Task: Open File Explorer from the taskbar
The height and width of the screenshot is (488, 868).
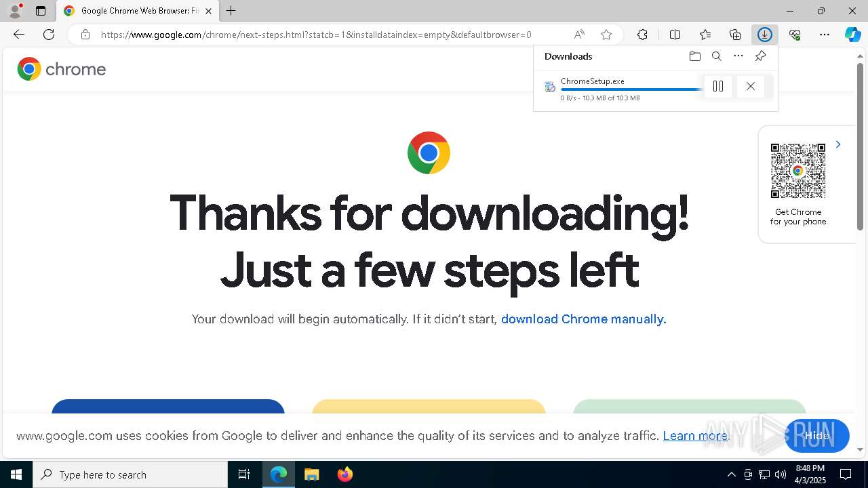Action: coord(312,474)
